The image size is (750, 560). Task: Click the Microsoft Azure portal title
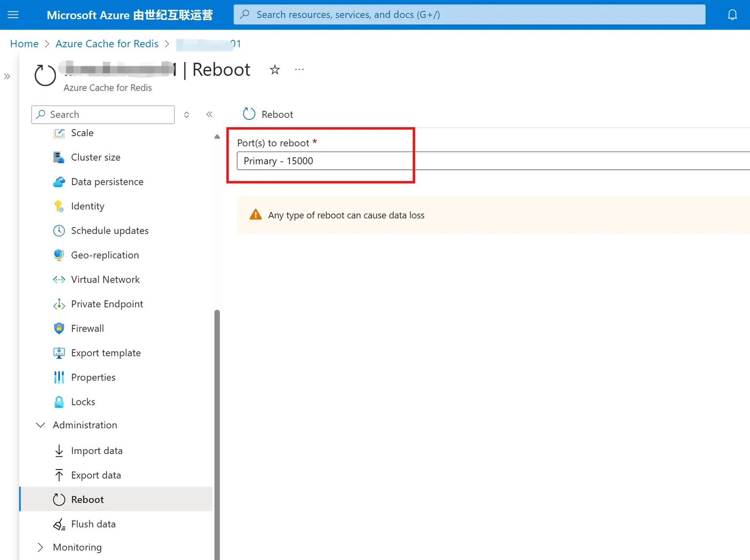click(x=130, y=15)
